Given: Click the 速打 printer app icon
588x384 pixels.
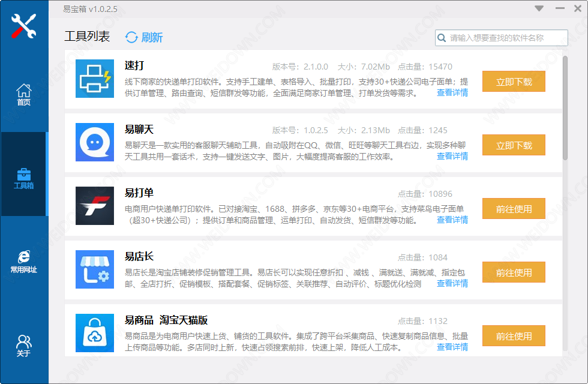Looking at the screenshot, I should 95,79.
